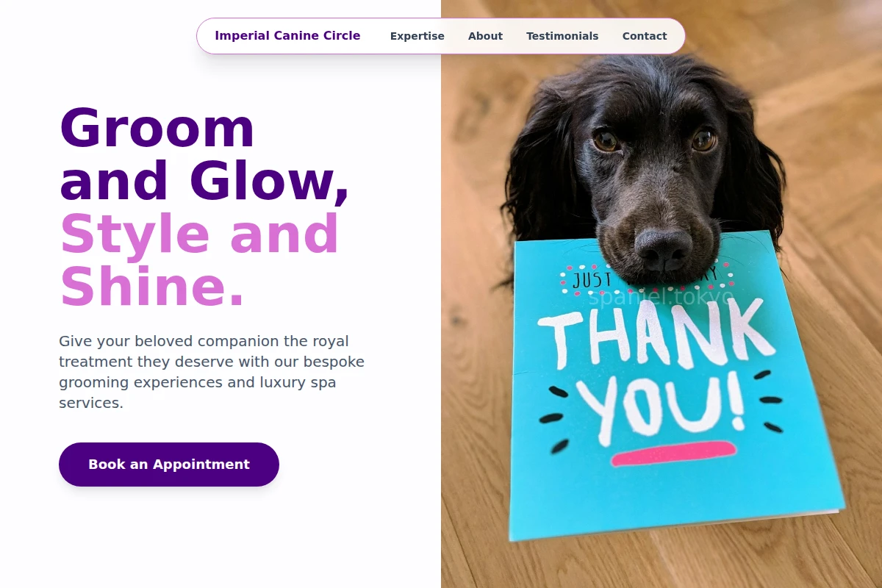The height and width of the screenshot is (588, 882).
Task: Click the spaniel.tokyo watermark on the photo
Action: click(661, 297)
